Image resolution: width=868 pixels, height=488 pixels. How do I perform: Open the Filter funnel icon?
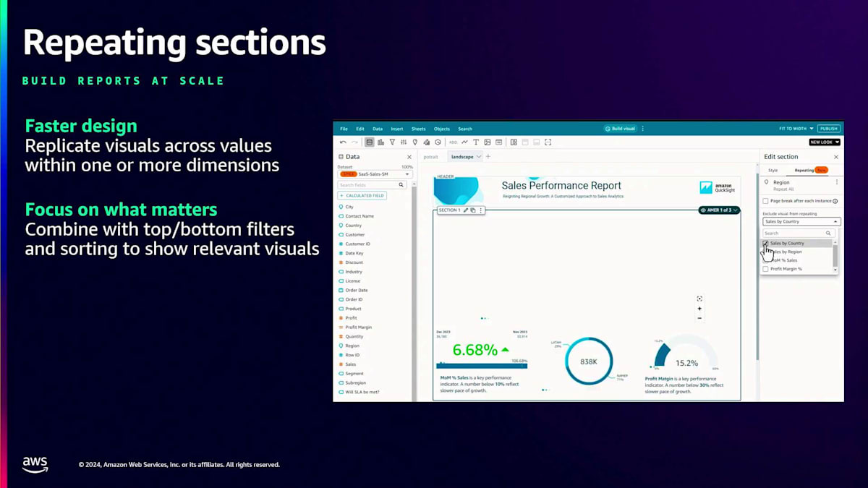click(x=393, y=142)
